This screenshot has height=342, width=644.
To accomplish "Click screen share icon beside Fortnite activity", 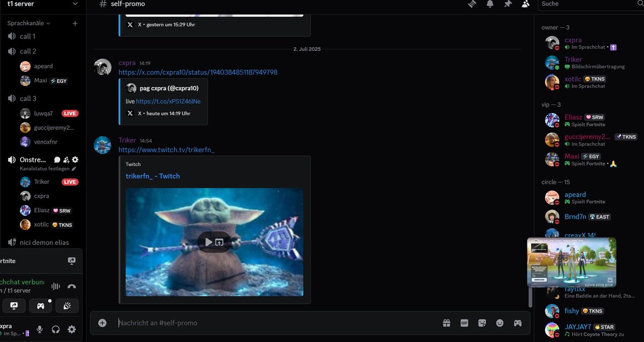I will (72, 261).
